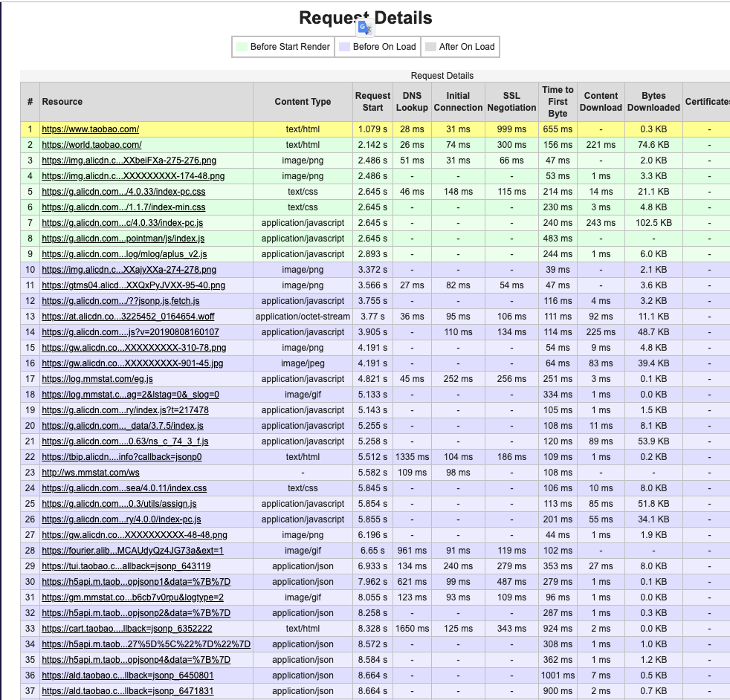Open the c/4.0.33/index-pc.js link
This screenshot has height=700, width=730.
click(123, 223)
